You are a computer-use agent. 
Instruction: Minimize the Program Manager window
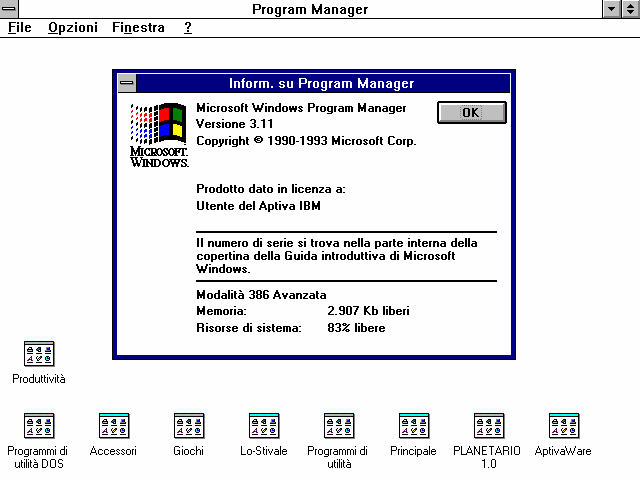(611, 9)
